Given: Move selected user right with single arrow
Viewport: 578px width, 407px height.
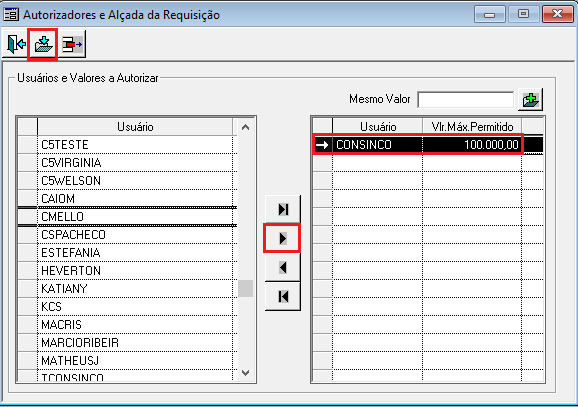Looking at the screenshot, I should 282,238.
